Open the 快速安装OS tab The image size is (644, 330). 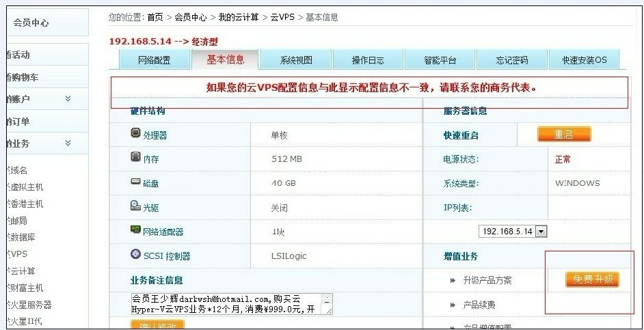click(x=584, y=60)
